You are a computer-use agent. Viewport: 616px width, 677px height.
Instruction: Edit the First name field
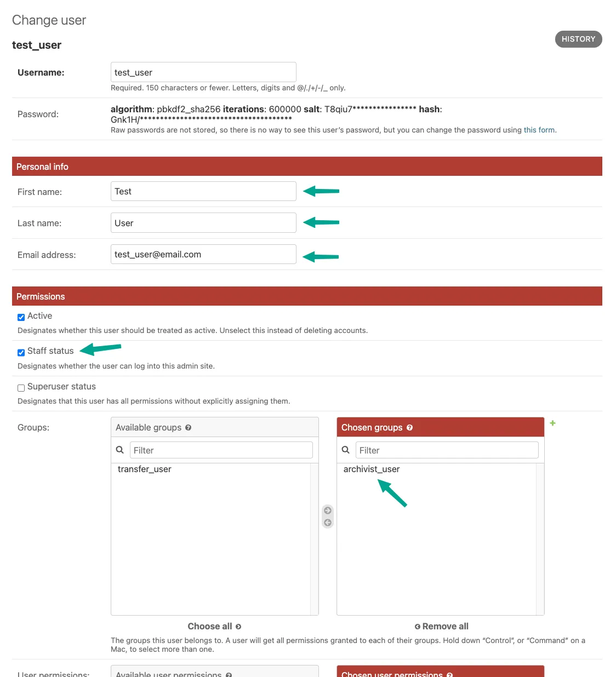click(203, 191)
